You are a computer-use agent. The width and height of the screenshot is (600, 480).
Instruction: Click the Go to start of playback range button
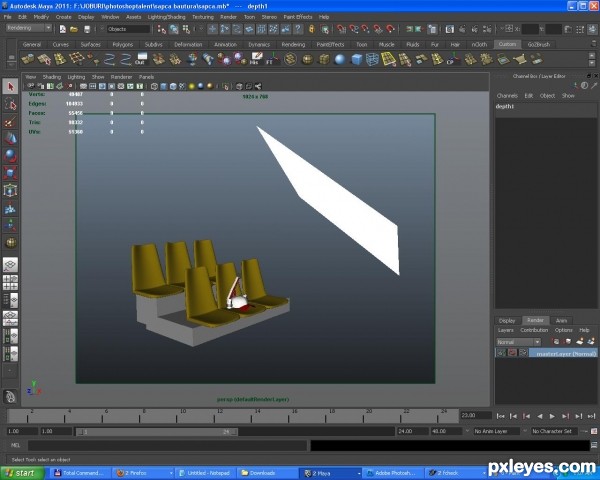click(x=500, y=416)
